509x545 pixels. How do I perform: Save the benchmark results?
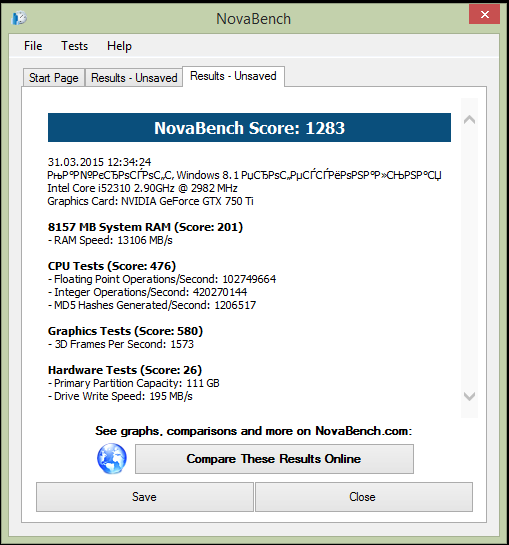pyautogui.click(x=145, y=497)
